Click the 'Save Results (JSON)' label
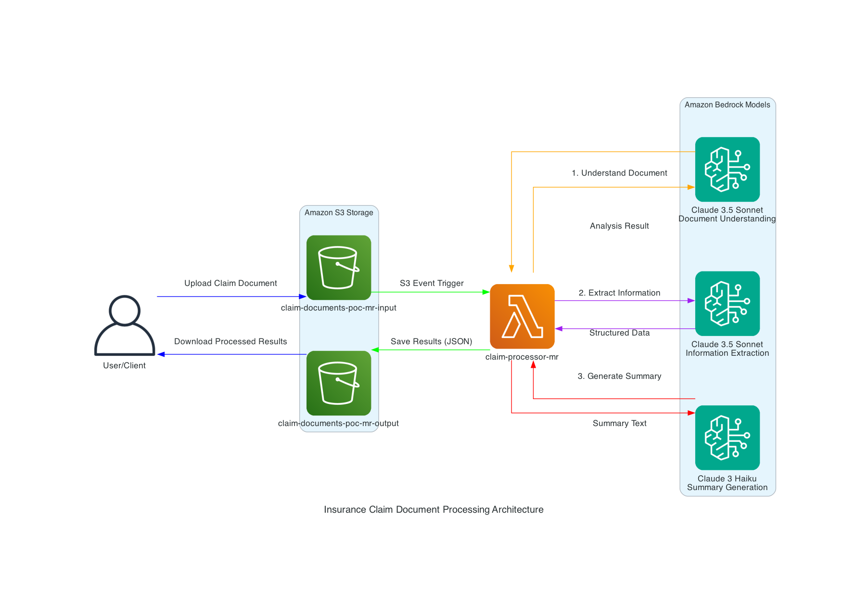This screenshot has height=609, width=868. (x=431, y=341)
